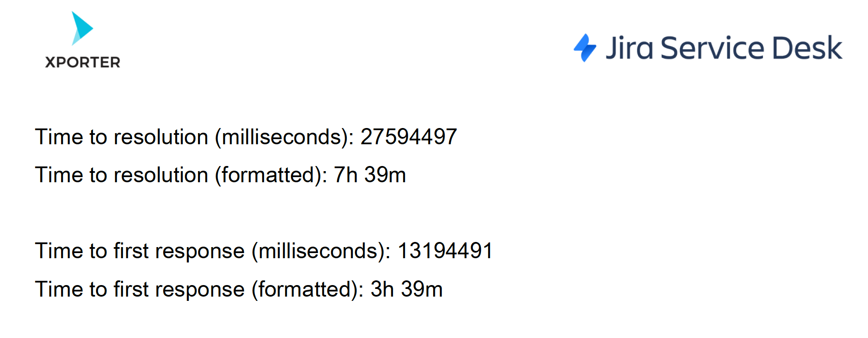Image resolution: width=868 pixels, height=338 pixels.
Task: Click the Jira Service Desk lightning bolt icon
Action: pos(585,48)
